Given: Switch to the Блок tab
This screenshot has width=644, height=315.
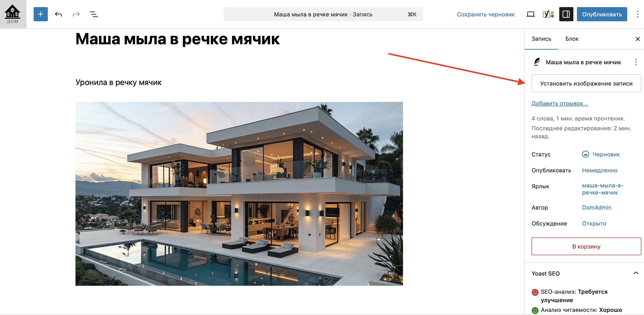Looking at the screenshot, I should [572, 39].
